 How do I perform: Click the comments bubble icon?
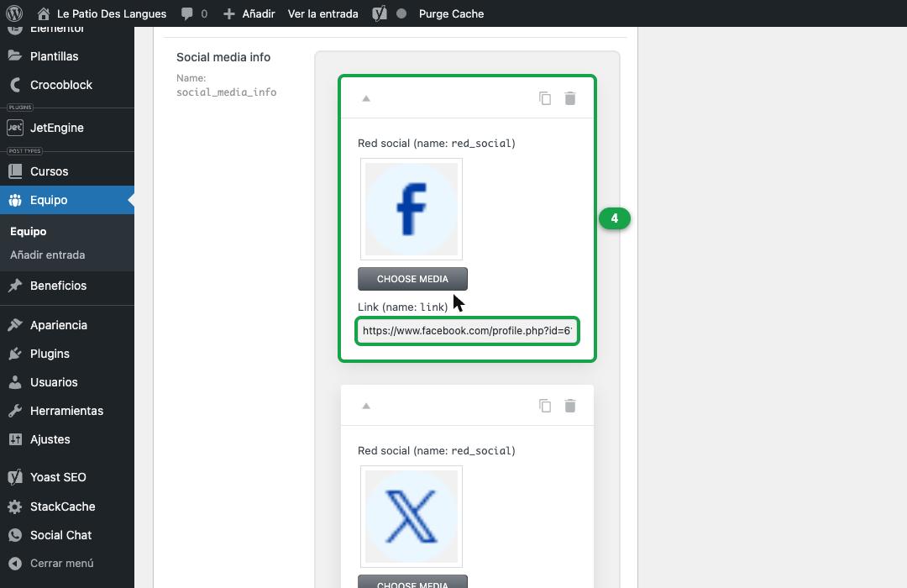coord(186,13)
